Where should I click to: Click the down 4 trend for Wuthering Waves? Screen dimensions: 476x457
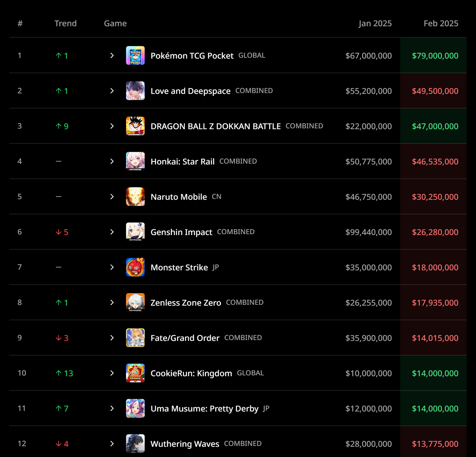pyautogui.click(x=62, y=444)
